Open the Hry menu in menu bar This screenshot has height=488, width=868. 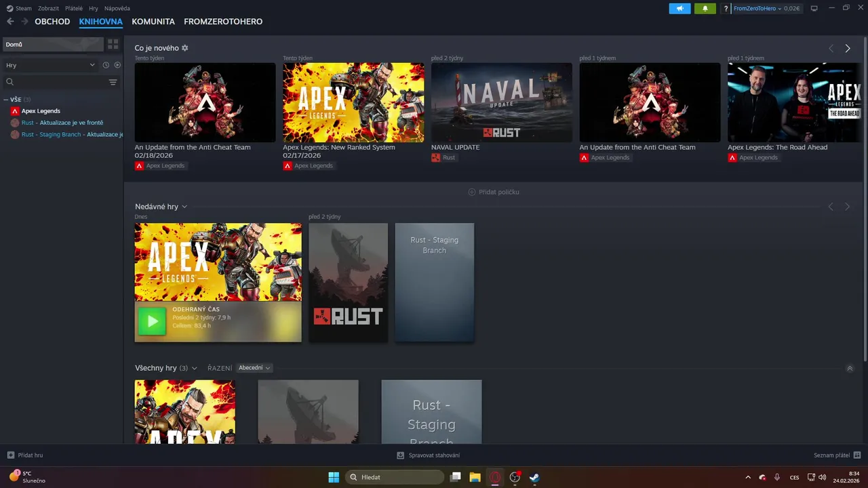pos(94,9)
